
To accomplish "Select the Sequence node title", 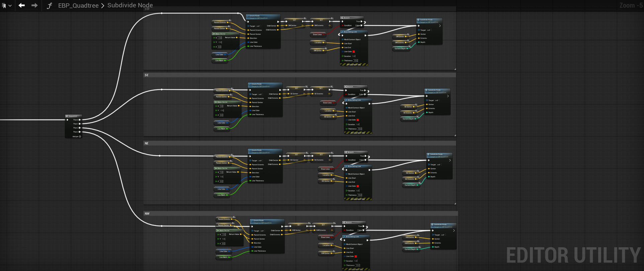I will click(73, 116).
